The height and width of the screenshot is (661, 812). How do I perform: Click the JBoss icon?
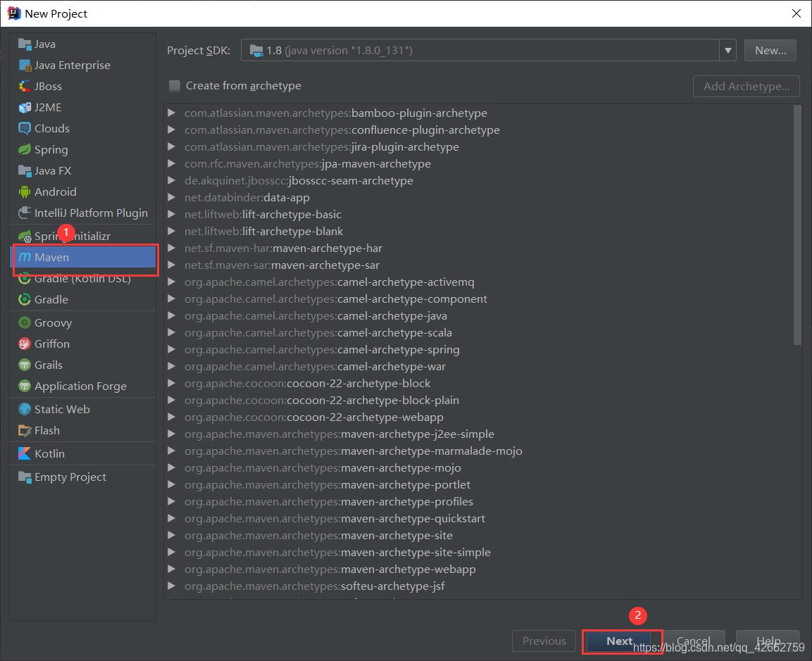pyautogui.click(x=25, y=87)
